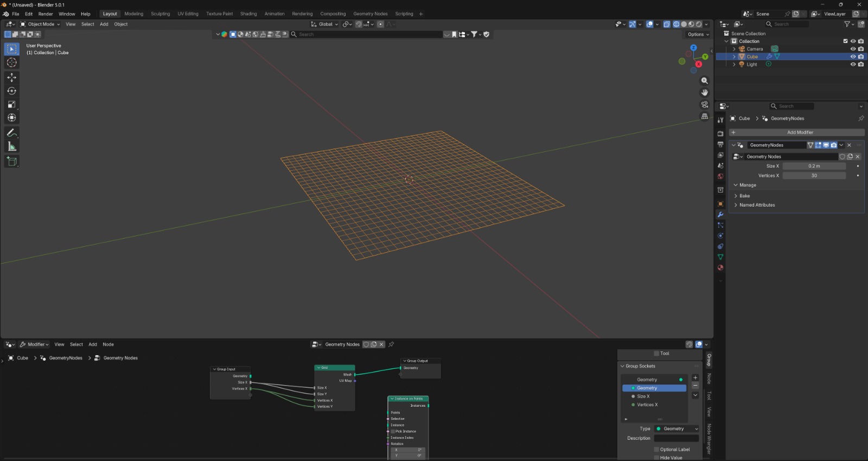Screen dimensions: 868x461
Task: Open the Render menu
Action: point(46,14)
